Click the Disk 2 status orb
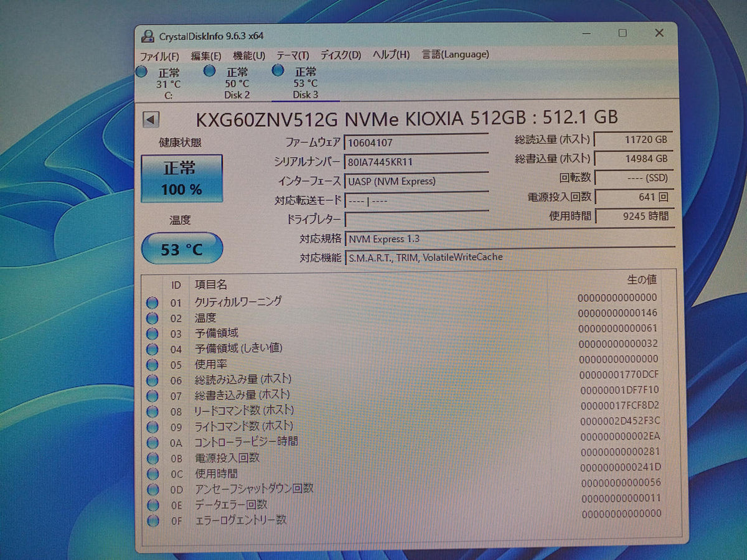Viewport: 747px width, 560px height. pos(210,70)
